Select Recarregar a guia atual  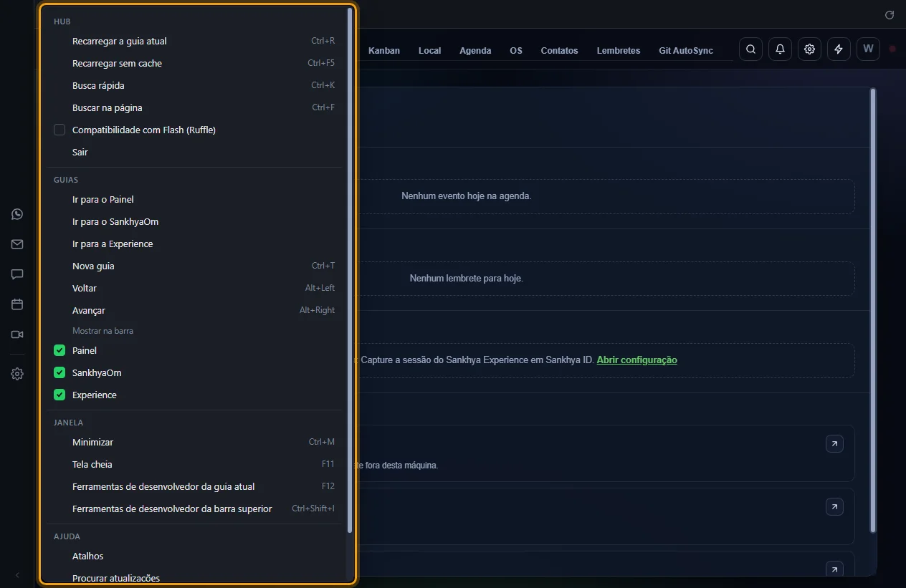point(194,41)
